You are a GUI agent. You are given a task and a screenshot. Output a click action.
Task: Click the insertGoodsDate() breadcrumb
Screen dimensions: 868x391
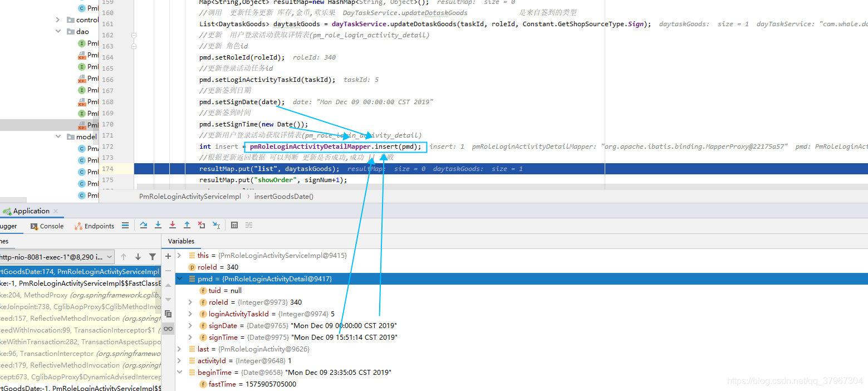[x=284, y=196]
